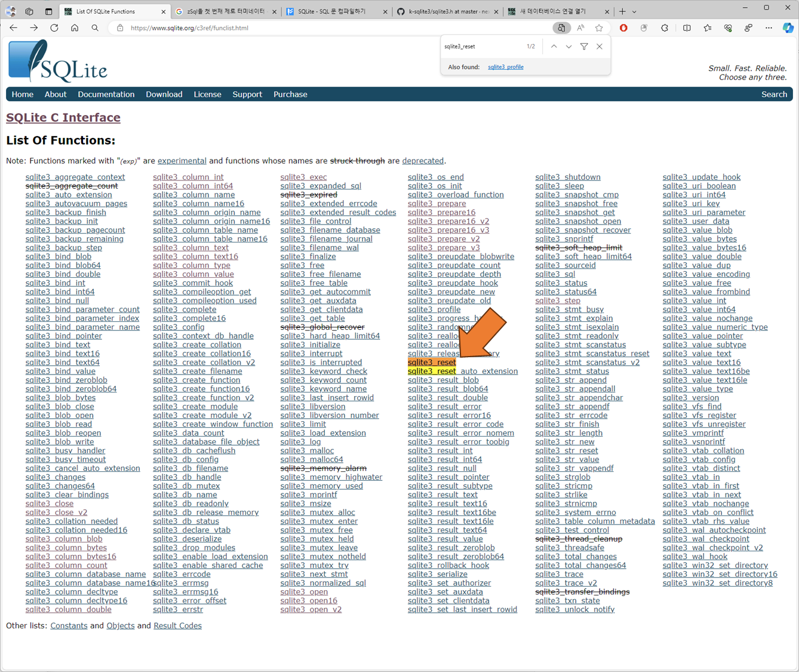Open the sqlite3_profile also-found link
This screenshot has width=799, height=672.
pos(505,67)
